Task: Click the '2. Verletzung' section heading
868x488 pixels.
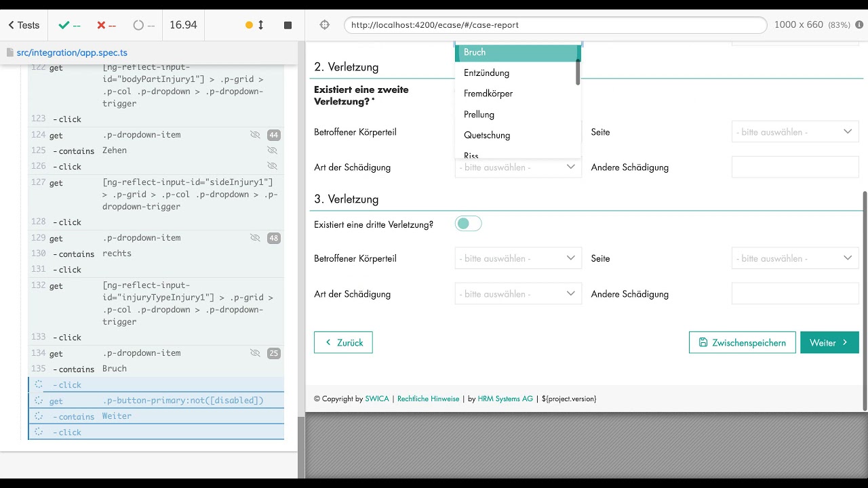Action: [x=347, y=67]
